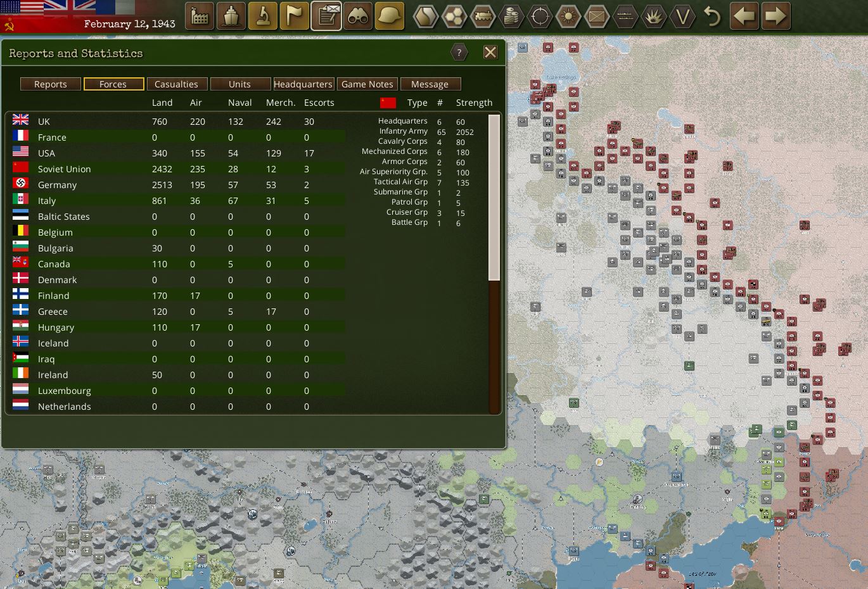Switch to the Reports tab
Viewport: 868px width, 589px height.
pos(51,84)
